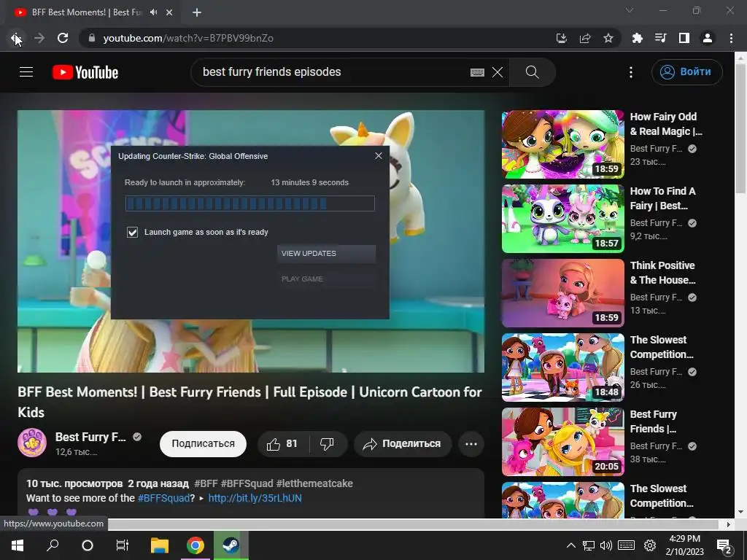The height and width of the screenshot is (560, 747).
Task: Open 'Think Positive & The House' thumbnail
Action: click(562, 293)
